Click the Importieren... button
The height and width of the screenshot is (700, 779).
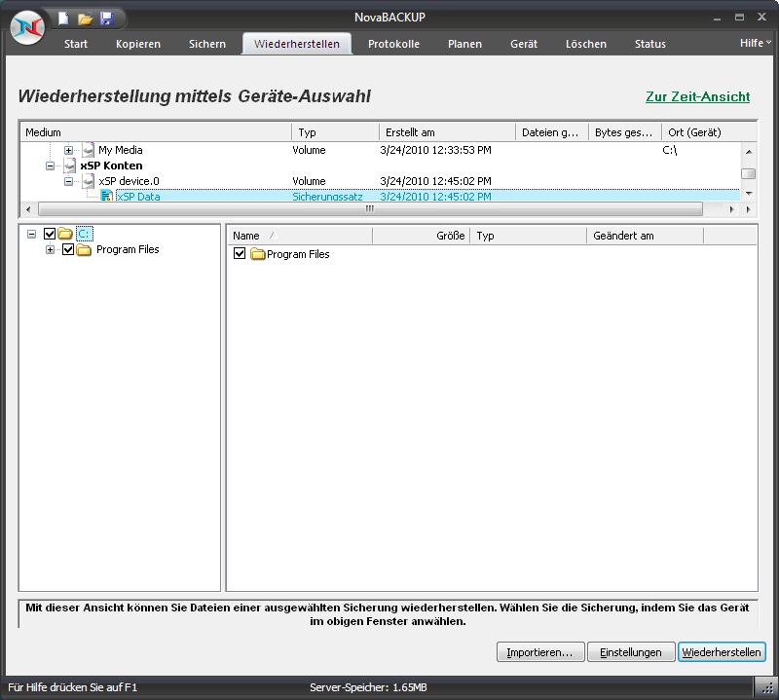point(540,652)
